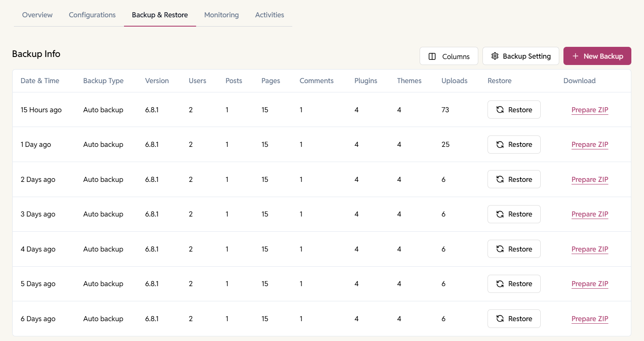644x341 pixels.
Task: Click the Comments column header
Action: pos(316,81)
